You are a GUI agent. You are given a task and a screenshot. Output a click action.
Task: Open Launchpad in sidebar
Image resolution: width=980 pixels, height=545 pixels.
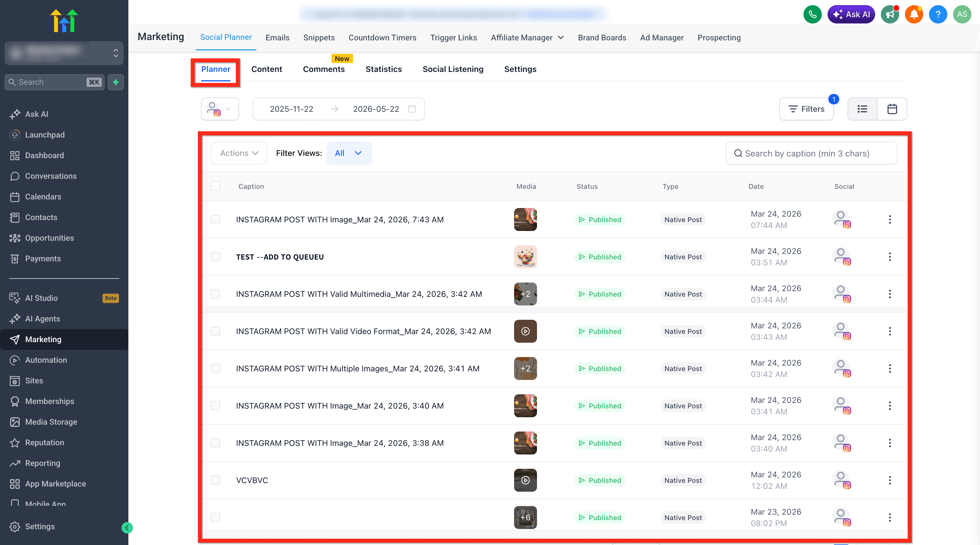tap(45, 135)
